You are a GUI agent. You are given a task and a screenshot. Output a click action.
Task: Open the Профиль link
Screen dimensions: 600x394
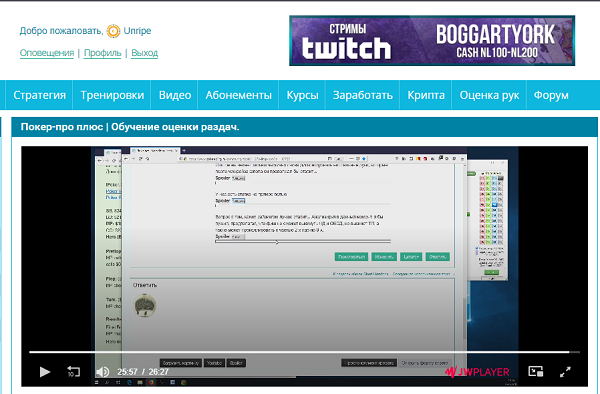[x=103, y=53]
